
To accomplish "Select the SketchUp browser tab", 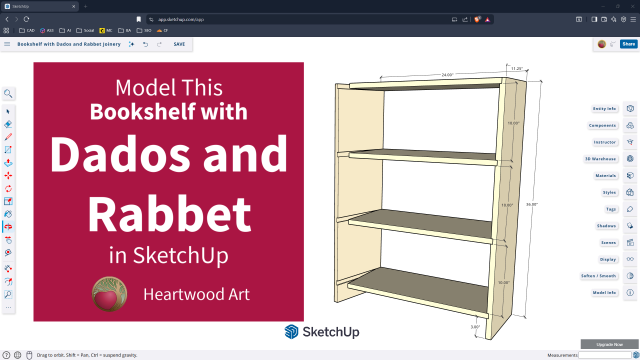I will (x=40, y=7).
